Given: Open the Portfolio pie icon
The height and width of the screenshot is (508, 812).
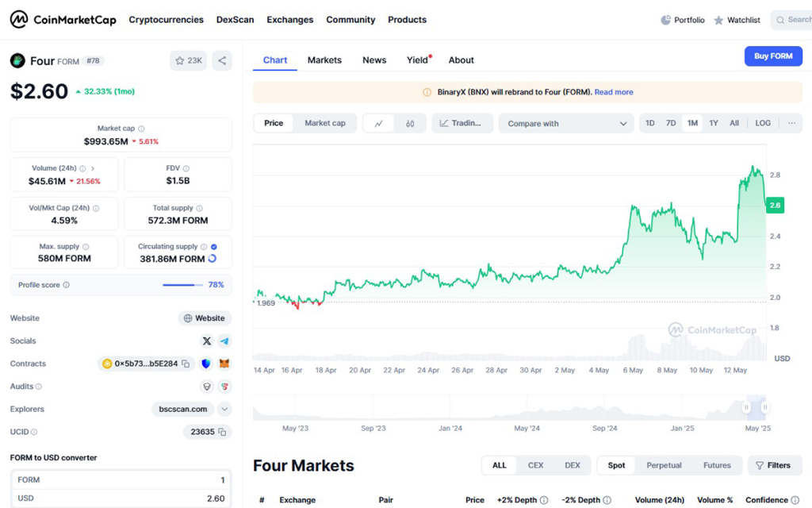Looking at the screenshot, I should [x=665, y=20].
